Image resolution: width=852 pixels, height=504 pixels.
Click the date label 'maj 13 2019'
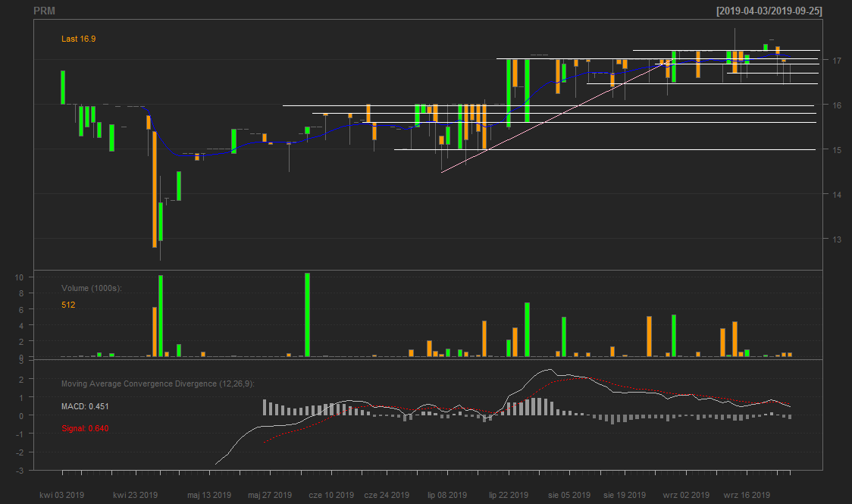pos(209,496)
